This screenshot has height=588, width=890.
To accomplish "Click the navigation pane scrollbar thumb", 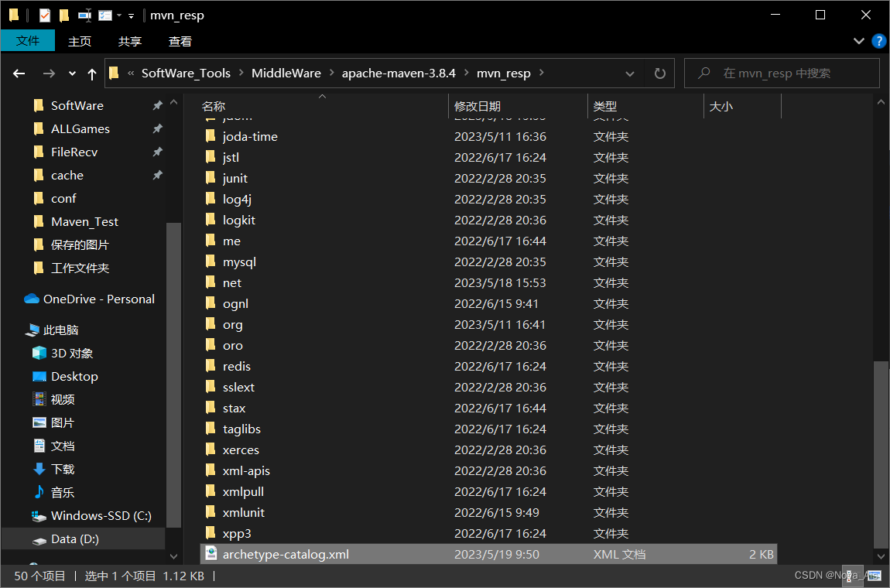I will (173, 376).
